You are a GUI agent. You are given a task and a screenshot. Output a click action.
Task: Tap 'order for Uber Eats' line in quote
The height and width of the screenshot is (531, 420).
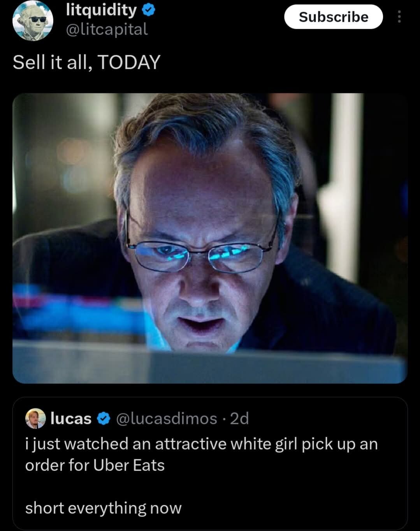click(x=95, y=465)
